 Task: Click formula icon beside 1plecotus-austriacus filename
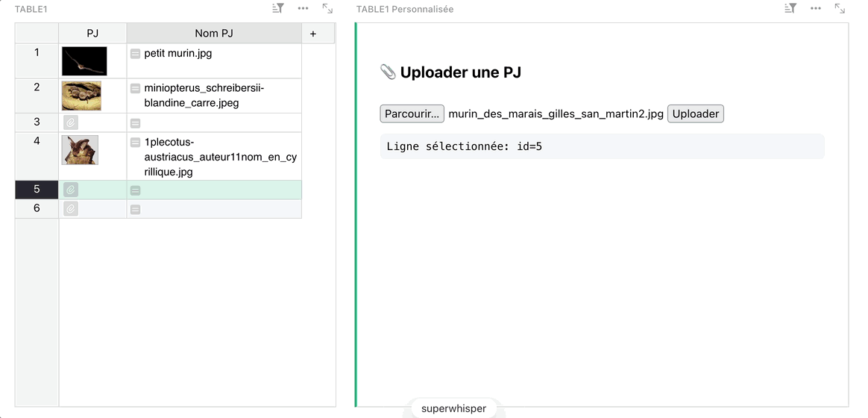pyautogui.click(x=135, y=143)
